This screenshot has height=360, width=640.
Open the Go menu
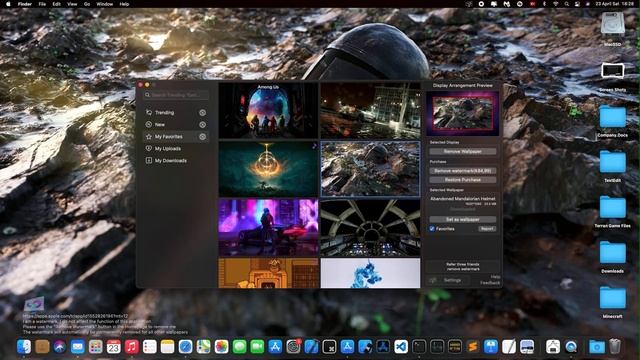87,4
